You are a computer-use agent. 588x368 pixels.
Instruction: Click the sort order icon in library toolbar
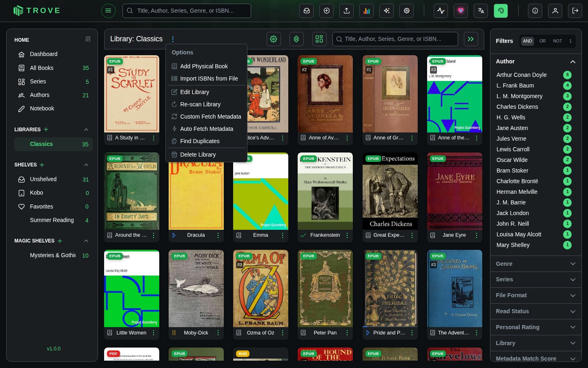(x=296, y=39)
